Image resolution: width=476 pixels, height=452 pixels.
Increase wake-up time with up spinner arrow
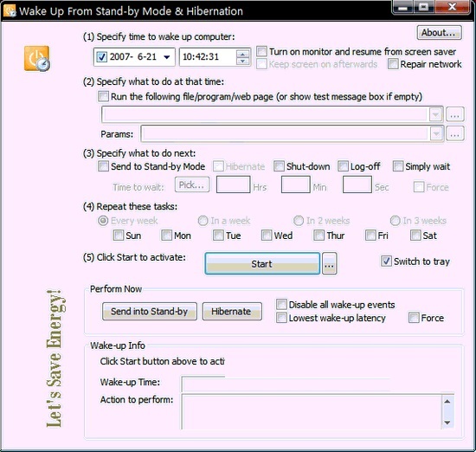[242, 54]
